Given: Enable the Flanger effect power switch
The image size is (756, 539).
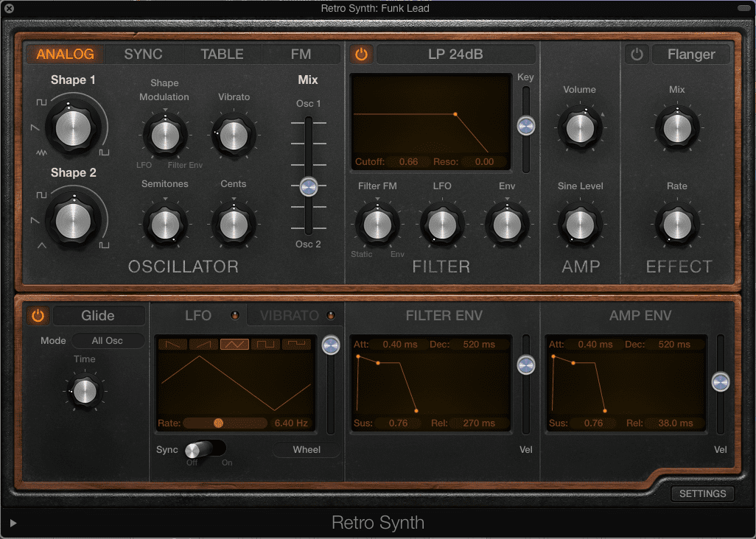Looking at the screenshot, I should [636, 54].
